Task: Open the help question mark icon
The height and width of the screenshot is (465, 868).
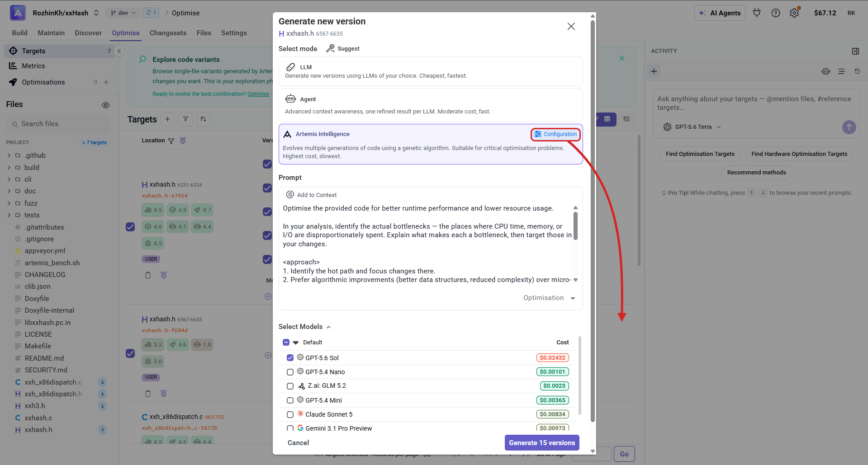Action: click(776, 13)
